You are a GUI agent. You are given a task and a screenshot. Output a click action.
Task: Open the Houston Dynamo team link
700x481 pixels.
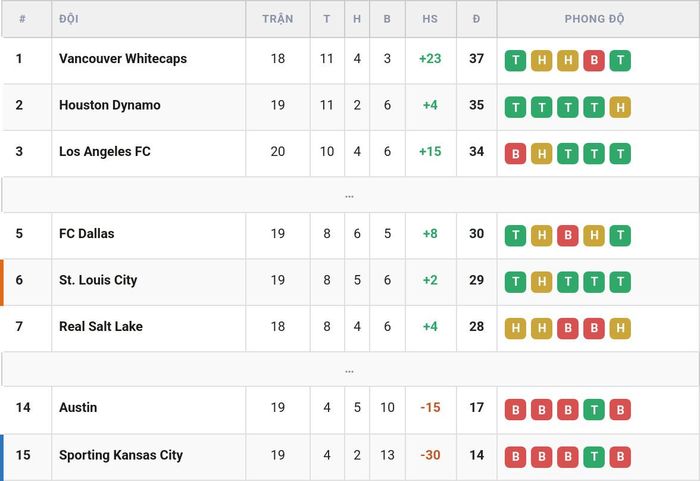(110, 105)
